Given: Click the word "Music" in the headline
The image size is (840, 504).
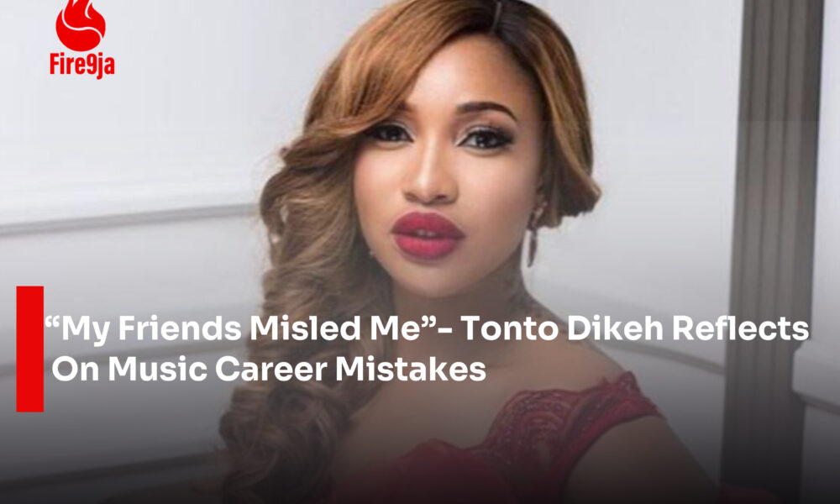Looking at the screenshot, I should (158, 369).
